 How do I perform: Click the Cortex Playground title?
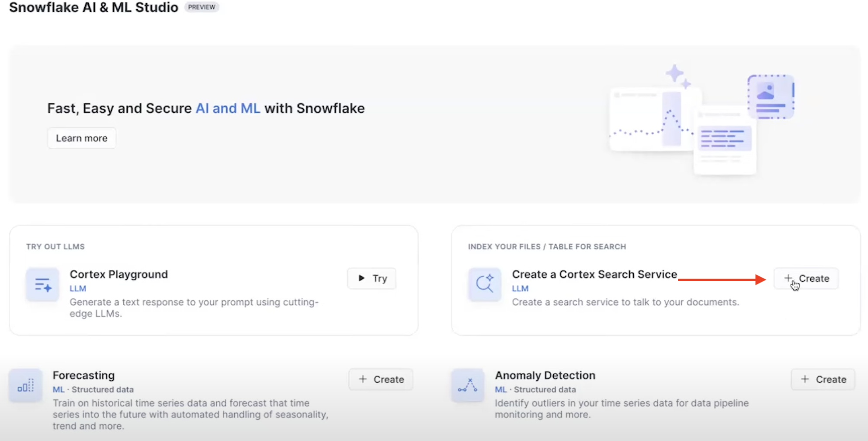tap(119, 274)
